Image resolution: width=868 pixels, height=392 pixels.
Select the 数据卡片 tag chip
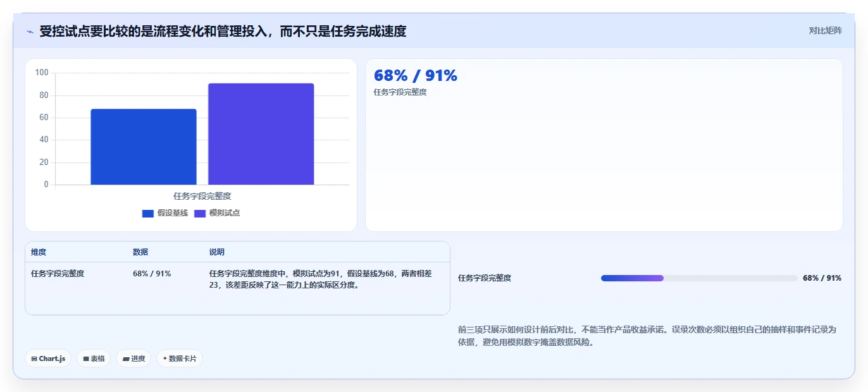tap(180, 358)
